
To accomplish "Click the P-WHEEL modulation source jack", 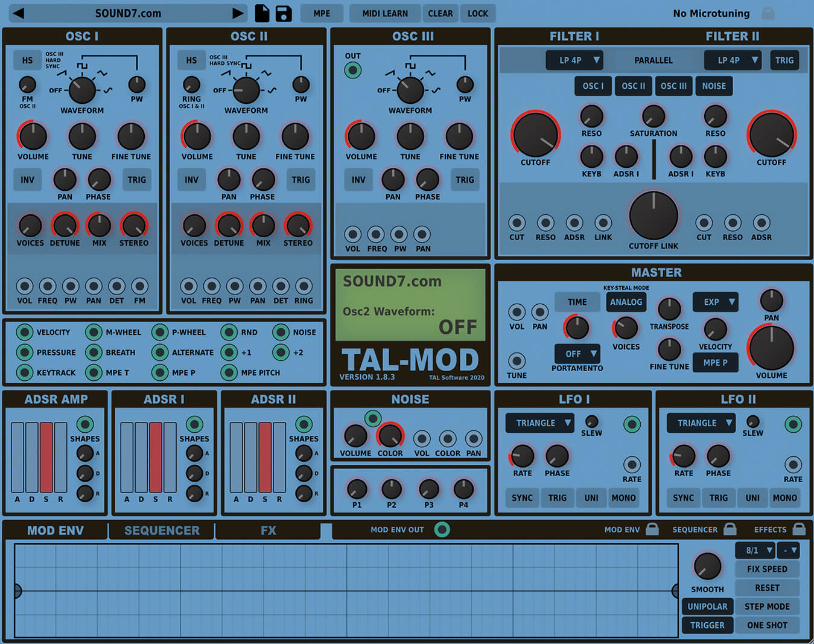I will pyautogui.click(x=160, y=332).
